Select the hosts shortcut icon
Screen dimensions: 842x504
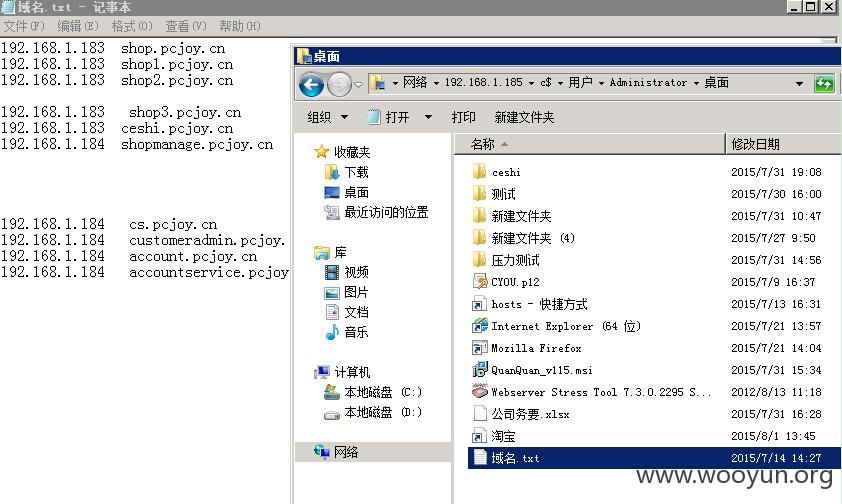pos(479,304)
